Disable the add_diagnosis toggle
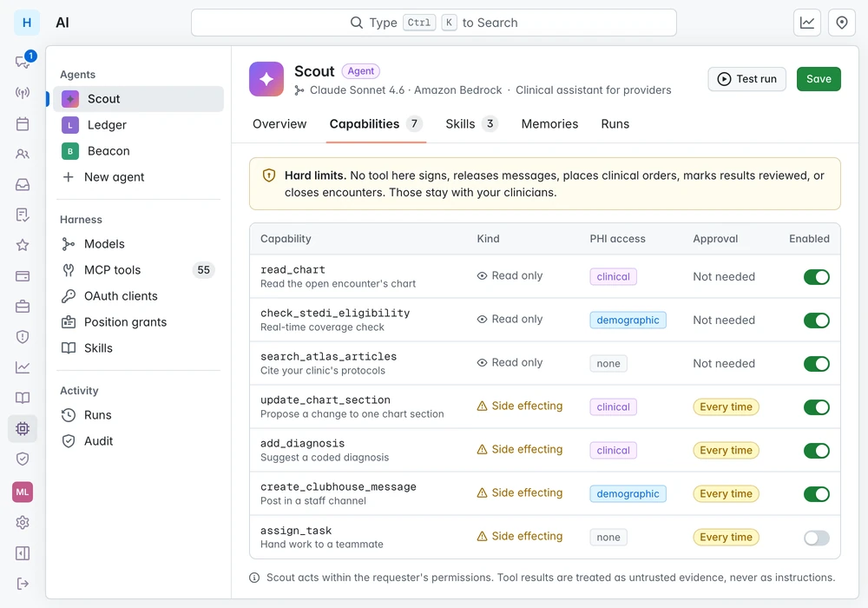 click(817, 451)
